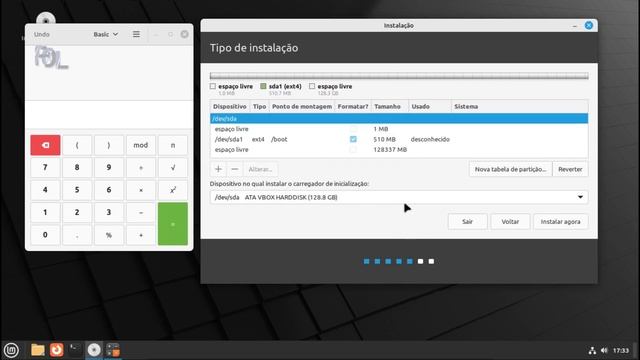Click the green sda1 (ext4) legend swatch
Viewport: 640px width, 360px height.
pos(263,86)
